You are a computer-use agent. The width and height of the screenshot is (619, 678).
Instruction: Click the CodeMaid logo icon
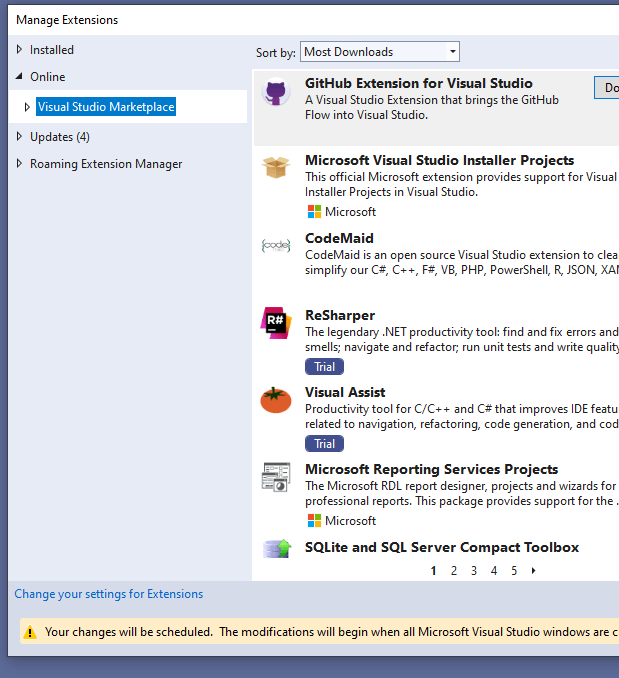click(276, 245)
